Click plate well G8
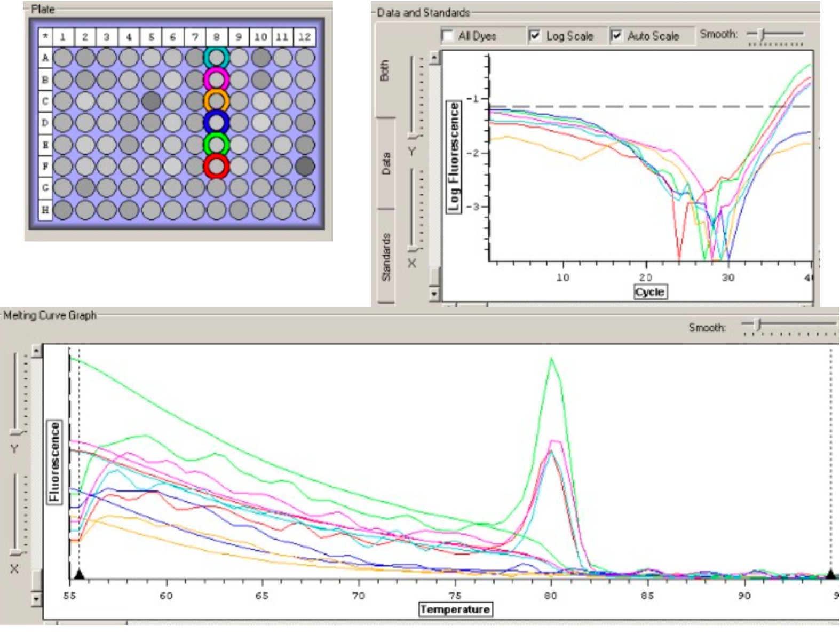Image resolution: width=840 pixels, height=633 pixels. [216, 188]
